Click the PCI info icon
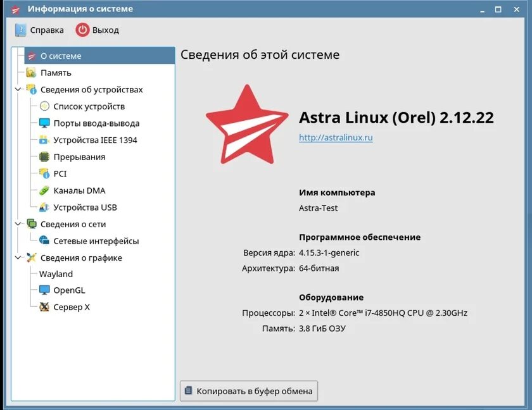532x410 pixels. pos(44,173)
